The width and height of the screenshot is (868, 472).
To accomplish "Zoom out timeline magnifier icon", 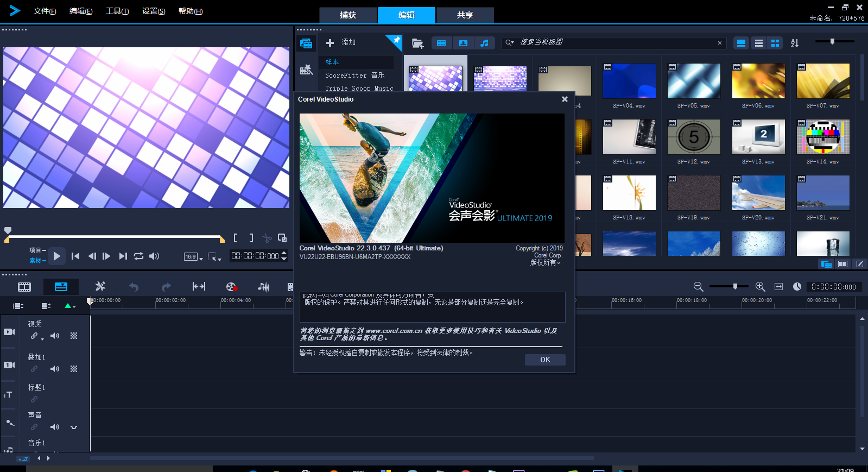I will (x=699, y=286).
